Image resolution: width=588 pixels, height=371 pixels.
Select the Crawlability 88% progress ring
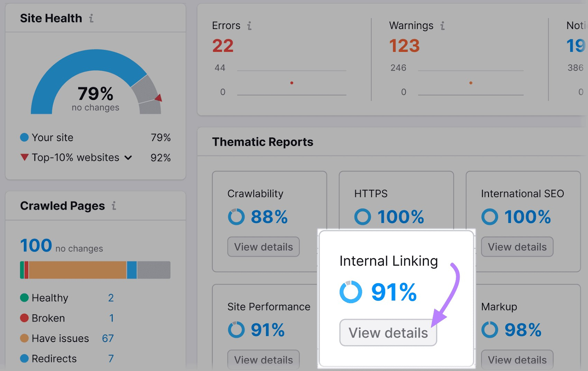click(x=236, y=217)
